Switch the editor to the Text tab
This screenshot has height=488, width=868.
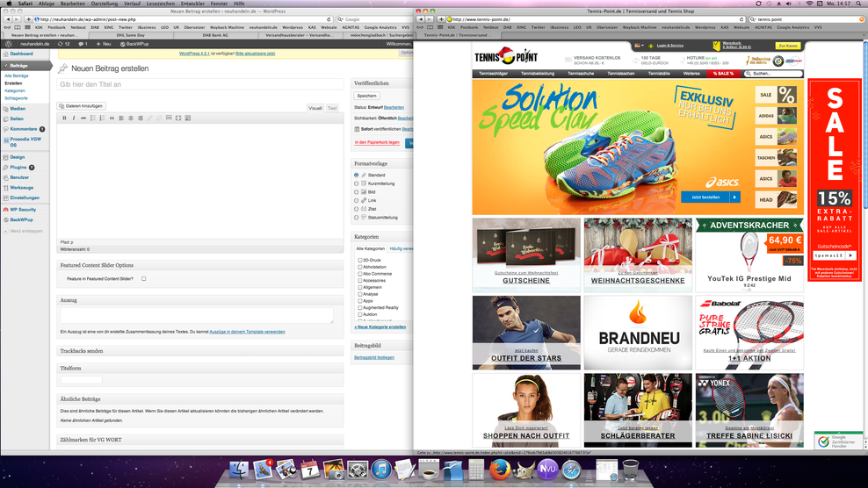pyautogui.click(x=331, y=108)
